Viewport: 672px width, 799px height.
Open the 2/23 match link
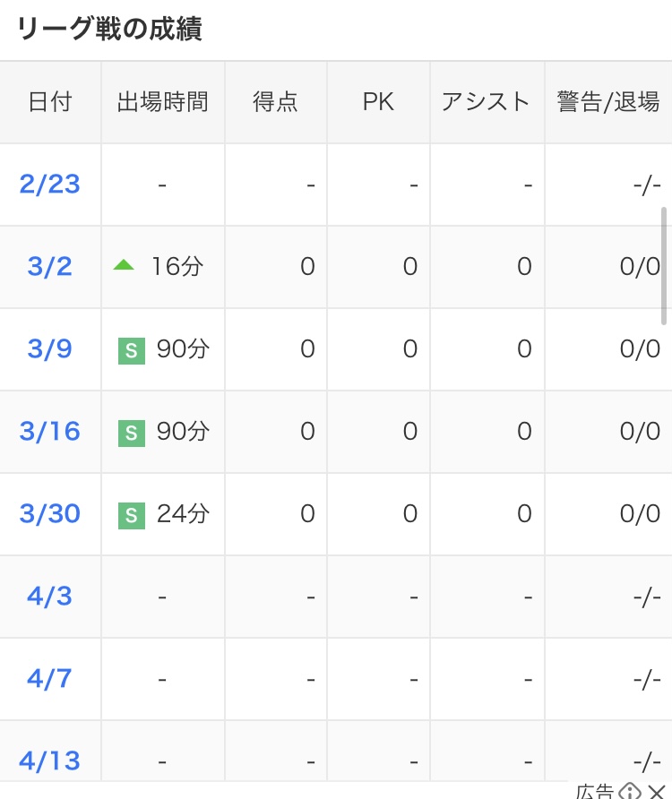(49, 184)
